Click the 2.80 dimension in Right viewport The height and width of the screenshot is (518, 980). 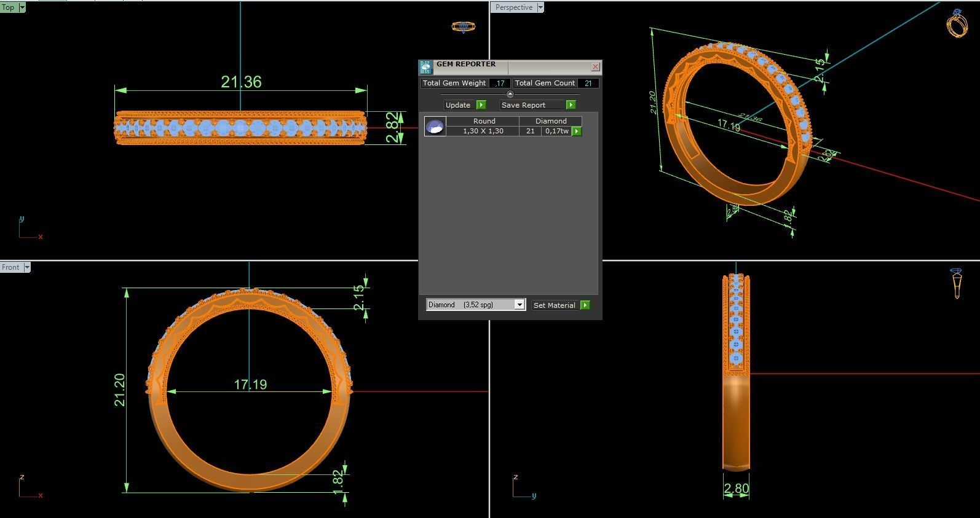pos(737,489)
